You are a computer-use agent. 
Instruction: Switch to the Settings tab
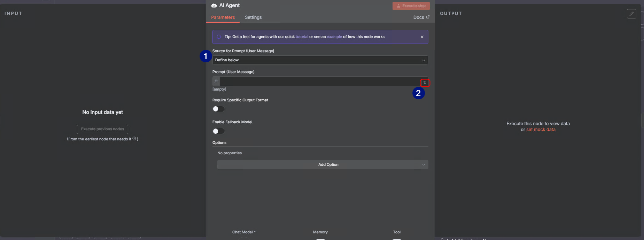click(x=253, y=17)
